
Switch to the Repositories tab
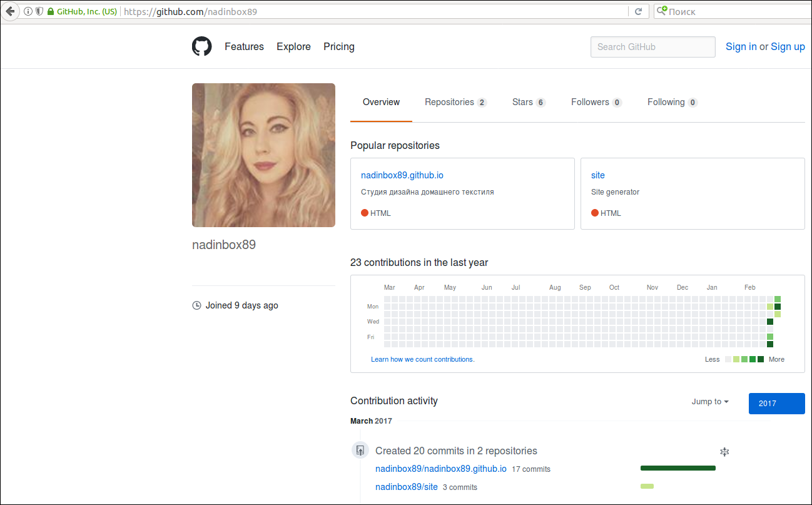(x=455, y=102)
